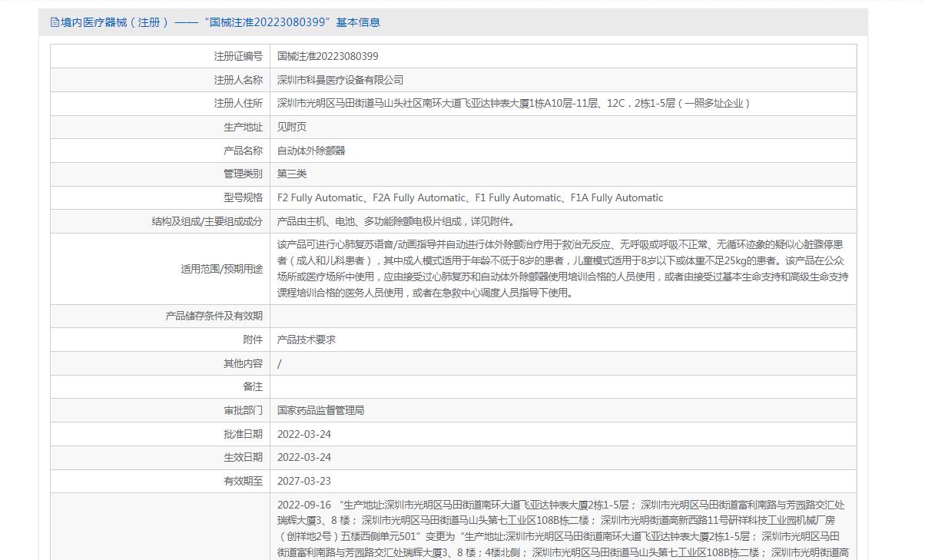Click the expiry date 2027-03-23
This screenshot has width=925, height=560.
(303, 481)
